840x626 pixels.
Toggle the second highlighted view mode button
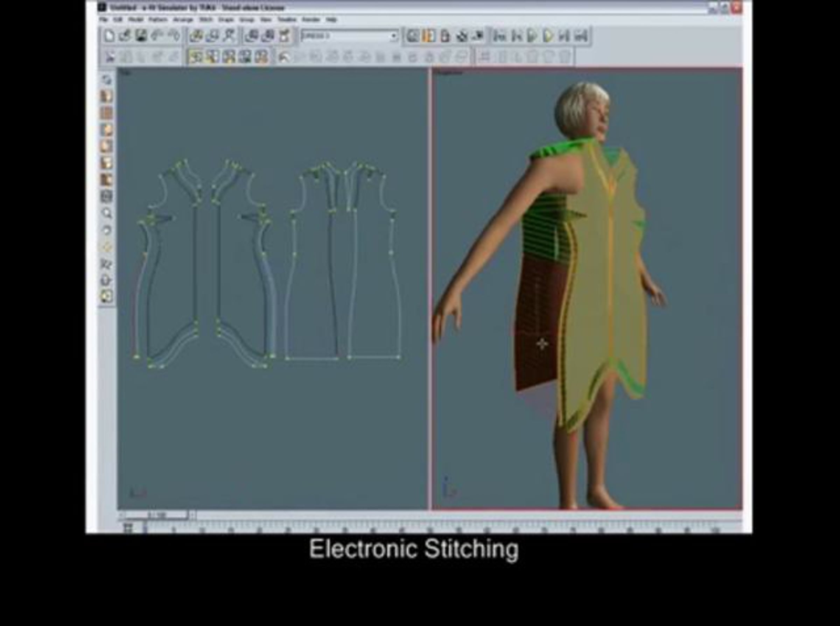[x=212, y=57]
